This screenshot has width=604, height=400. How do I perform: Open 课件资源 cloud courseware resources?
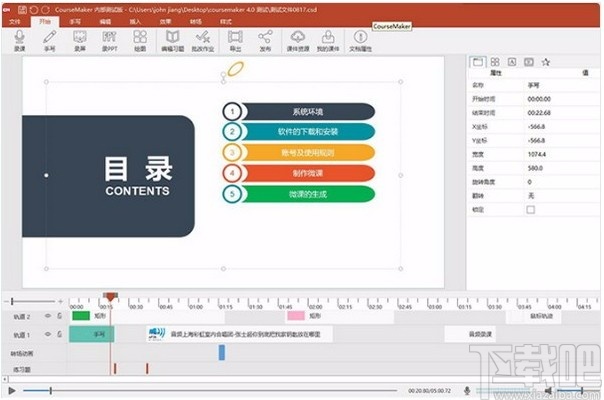point(298,40)
